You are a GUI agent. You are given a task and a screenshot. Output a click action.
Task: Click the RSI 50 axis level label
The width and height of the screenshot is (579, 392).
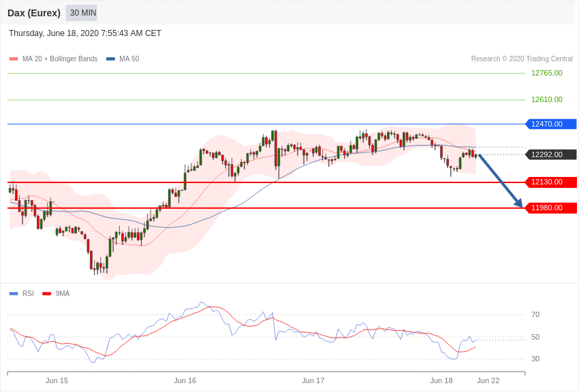(535, 337)
